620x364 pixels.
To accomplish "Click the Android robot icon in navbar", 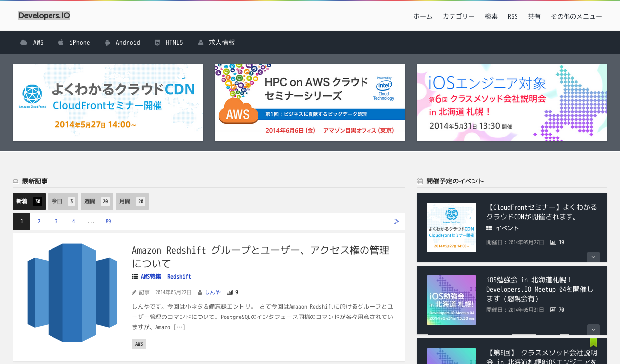I will pos(107,43).
